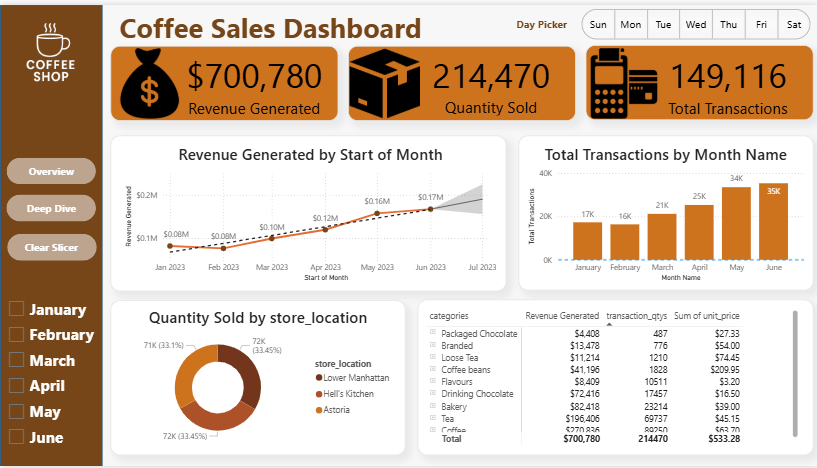Viewport: 817px width, 468px height.
Task: Click the Hell's Kitchen legend dot
Action: click(319, 393)
